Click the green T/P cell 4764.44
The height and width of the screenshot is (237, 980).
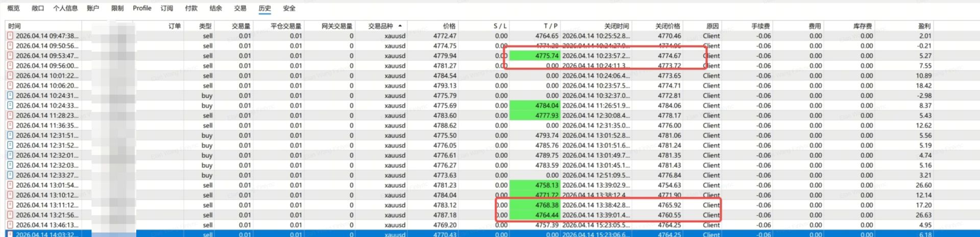[534, 215]
